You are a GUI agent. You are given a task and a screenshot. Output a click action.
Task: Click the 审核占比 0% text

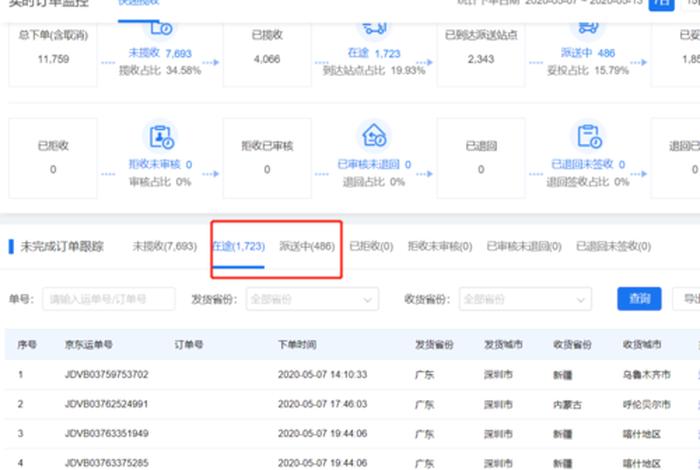coord(160,182)
